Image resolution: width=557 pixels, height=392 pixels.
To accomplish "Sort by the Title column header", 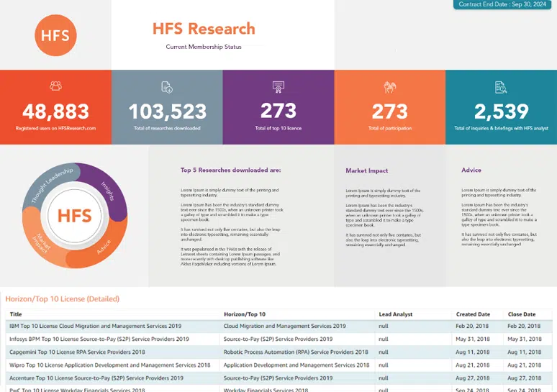I will tap(16, 314).
